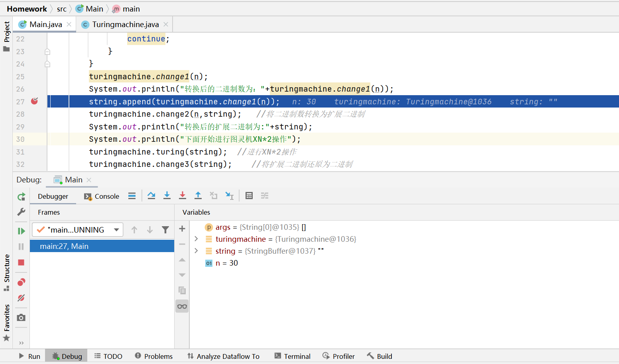Open the Structure side panel
The width and height of the screenshot is (619, 364).
click(x=6, y=272)
